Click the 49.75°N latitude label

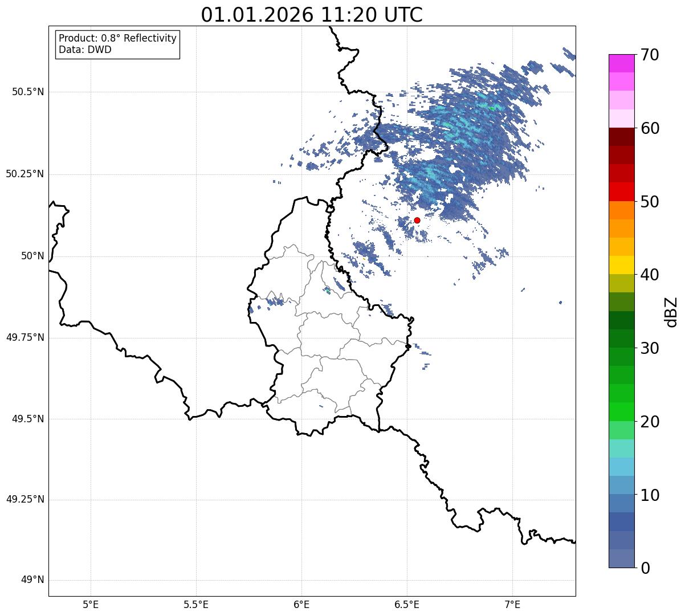(x=25, y=337)
